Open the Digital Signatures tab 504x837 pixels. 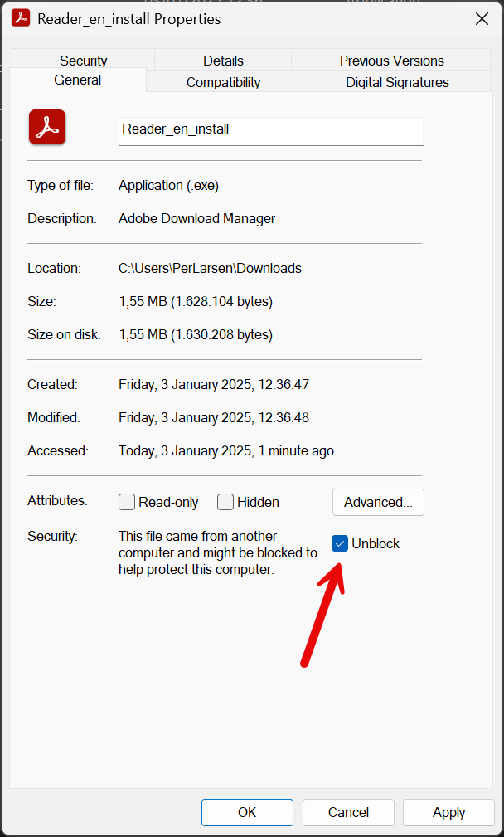click(397, 82)
